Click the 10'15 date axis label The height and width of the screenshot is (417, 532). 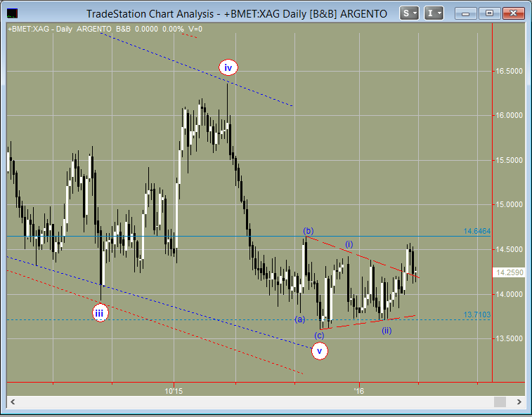point(174,391)
